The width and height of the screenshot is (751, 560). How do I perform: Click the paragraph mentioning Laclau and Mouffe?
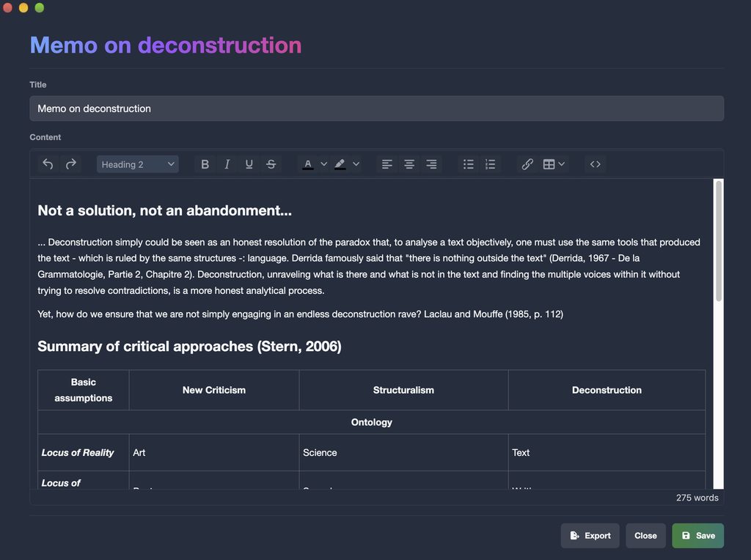[300, 314]
